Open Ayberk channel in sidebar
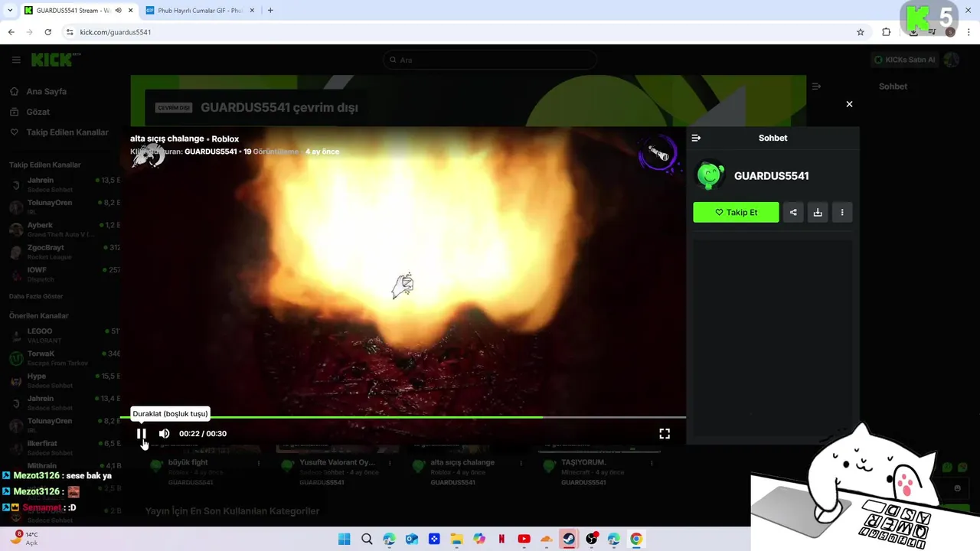980x551 pixels. pyautogui.click(x=63, y=230)
